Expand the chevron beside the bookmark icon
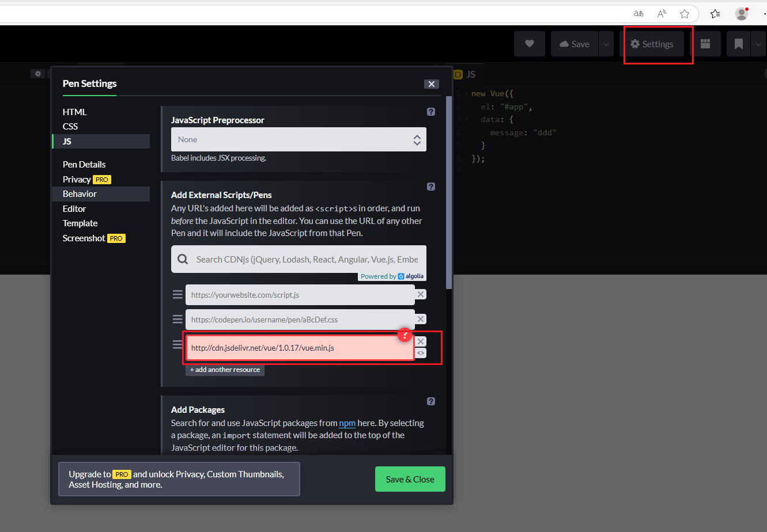The width and height of the screenshot is (767, 532). (x=758, y=44)
